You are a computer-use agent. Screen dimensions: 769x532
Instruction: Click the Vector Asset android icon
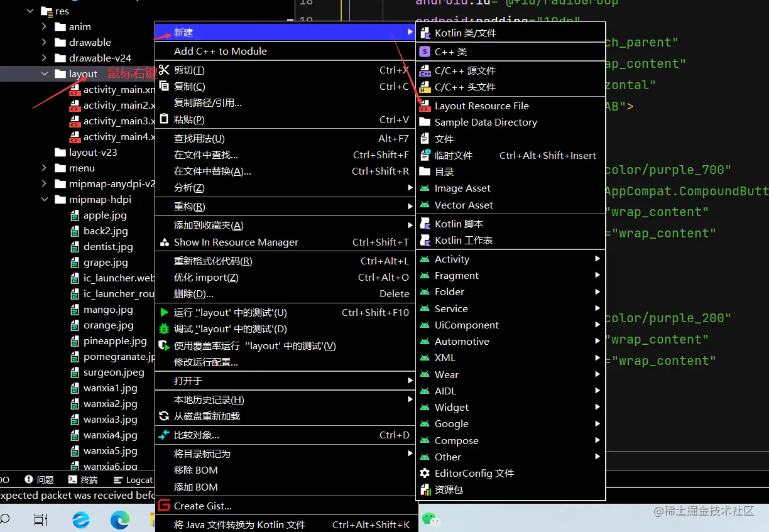pyautogui.click(x=425, y=205)
